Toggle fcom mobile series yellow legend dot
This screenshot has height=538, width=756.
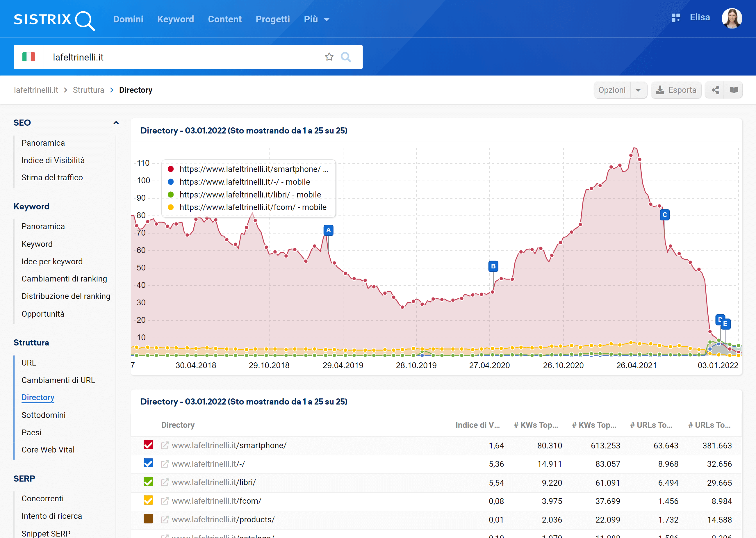(171, 207)
